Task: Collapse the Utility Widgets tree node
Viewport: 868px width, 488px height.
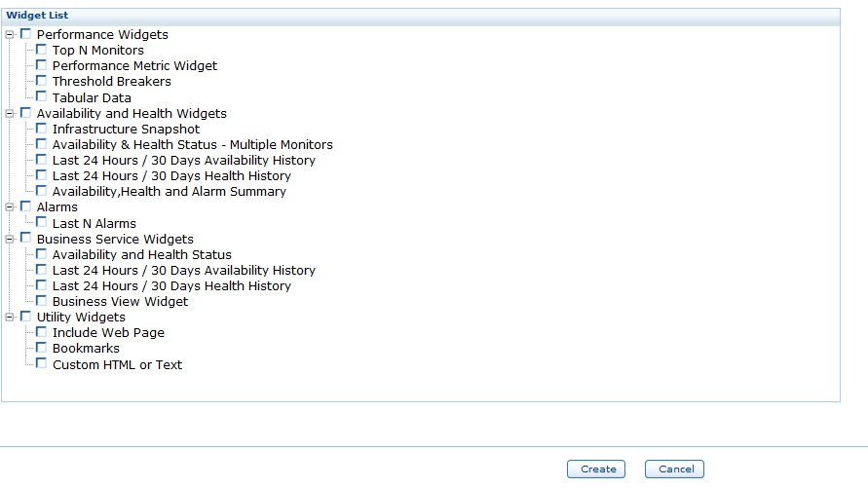Action: [10, 317]
